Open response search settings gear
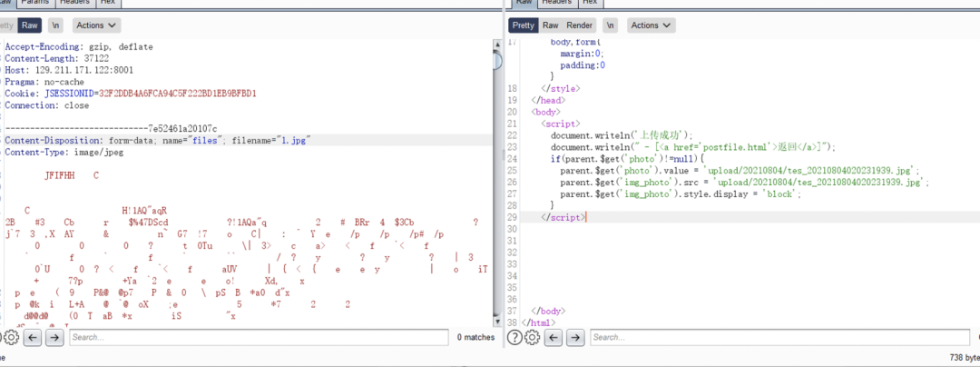 (532, 338)
